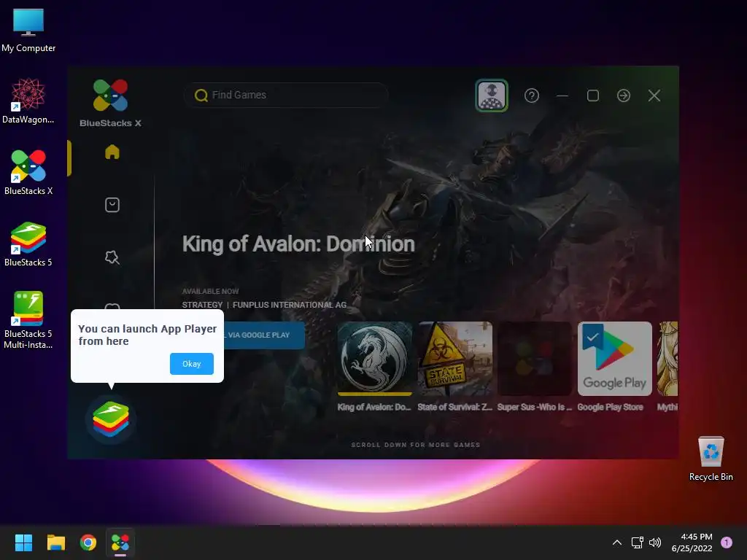Click the FUNPLUS INTERNATIONAL AG publisher text
747x560 pixels.
290,305
